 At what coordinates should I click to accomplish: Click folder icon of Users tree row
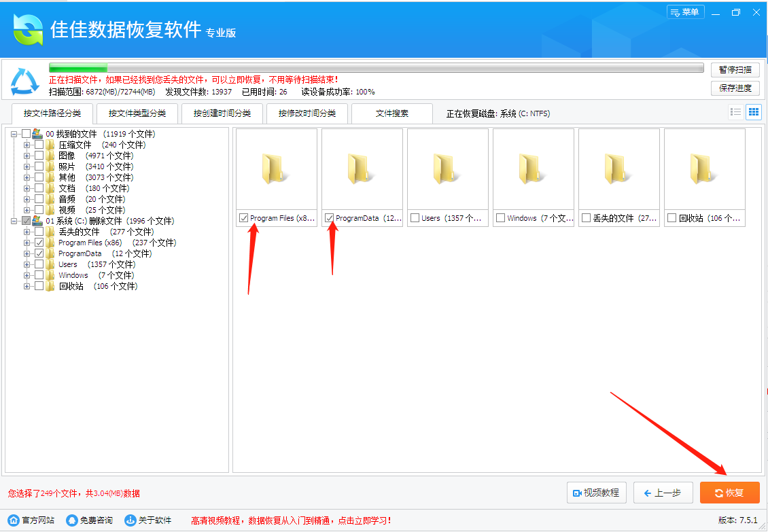coord(50,264)
